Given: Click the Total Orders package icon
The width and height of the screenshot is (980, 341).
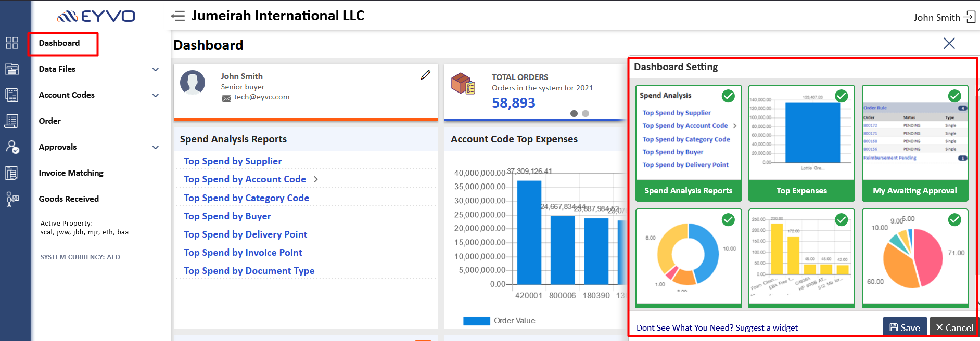Looking at the screenshot, I should pyautogui.click(x=463, y=84).
